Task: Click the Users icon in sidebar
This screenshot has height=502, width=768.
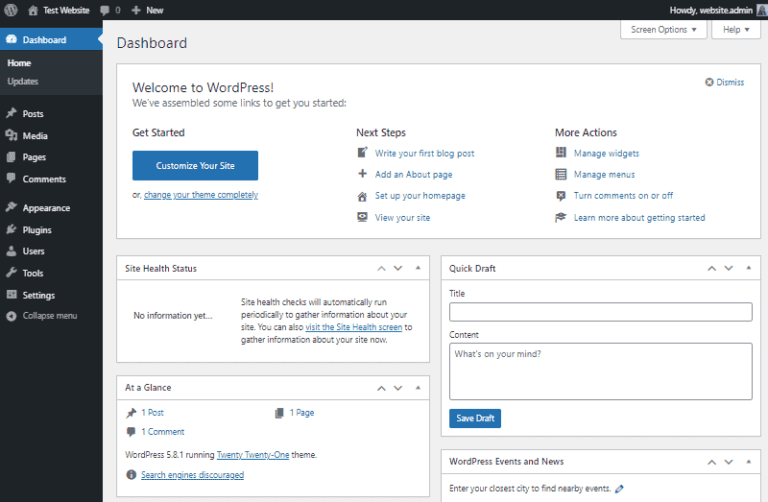Action: (x=11, y=251)
